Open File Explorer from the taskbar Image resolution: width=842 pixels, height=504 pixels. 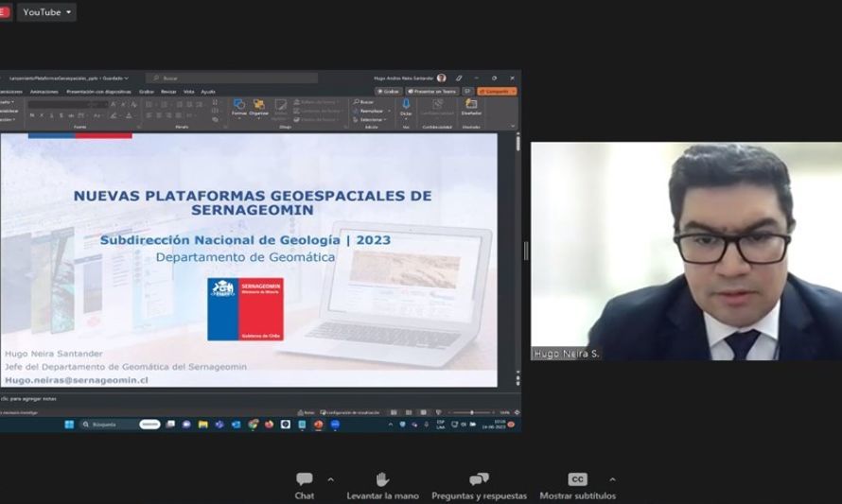coord(202,425)
